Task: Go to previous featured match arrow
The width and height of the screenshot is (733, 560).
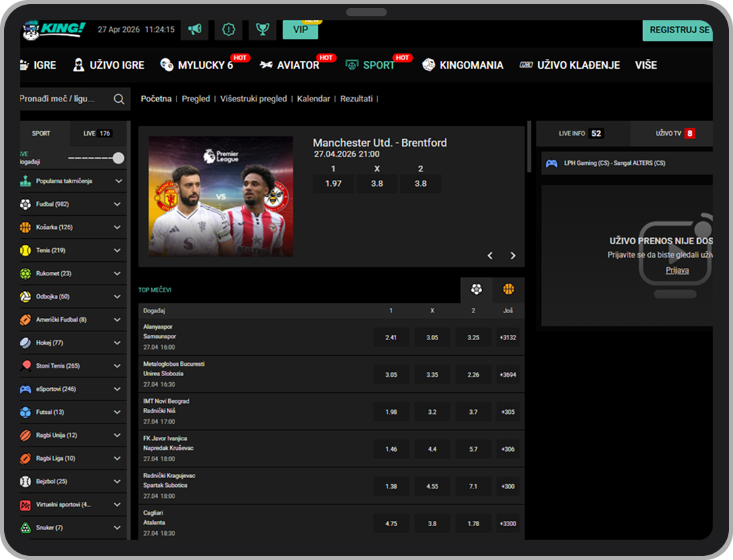Action: click(x=490, y=256)
